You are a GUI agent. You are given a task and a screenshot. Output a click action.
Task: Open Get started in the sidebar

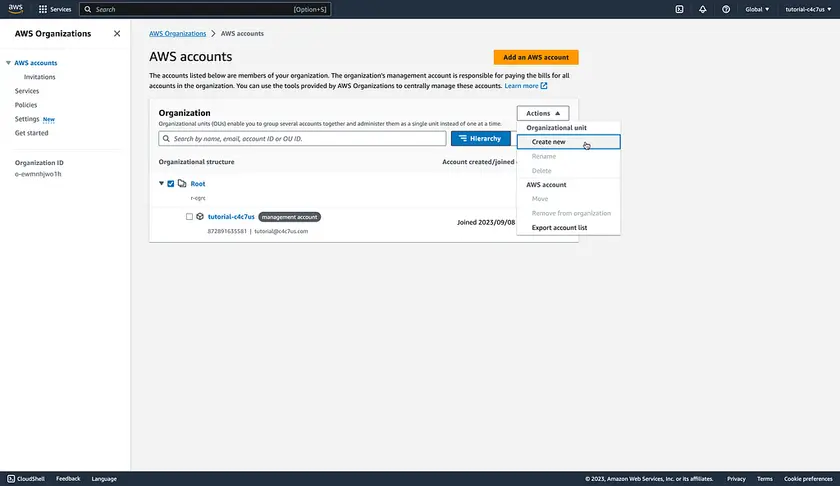pos(31,132)
